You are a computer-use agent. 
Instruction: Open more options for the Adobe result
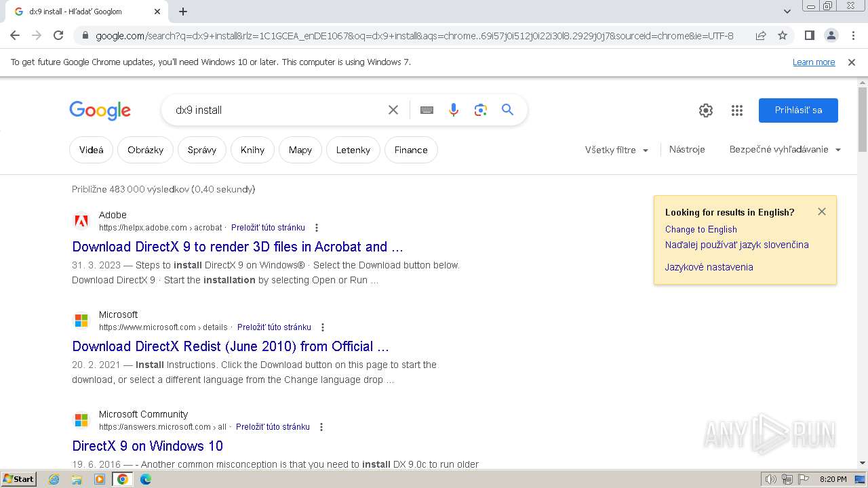[317, 228]
